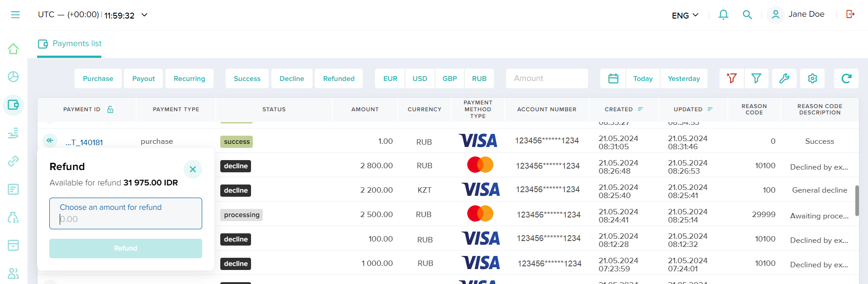Image resolution: width=868 pixels, height=284 pixels.
Task: Open the calendar date picker
Action: [x=613, y=79]
